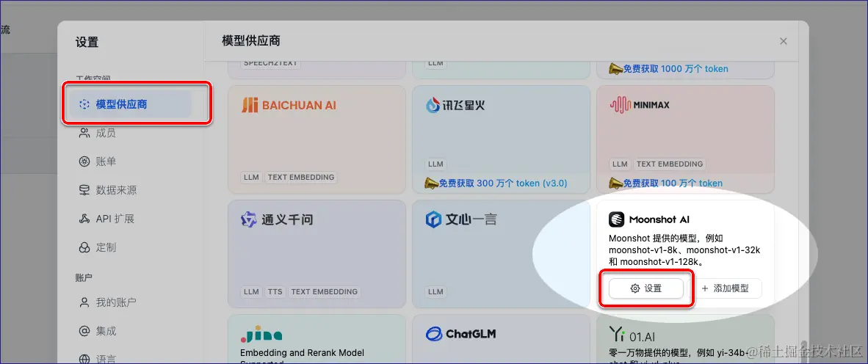
Task: Click the Members people icon
Action: pos(84,133)
